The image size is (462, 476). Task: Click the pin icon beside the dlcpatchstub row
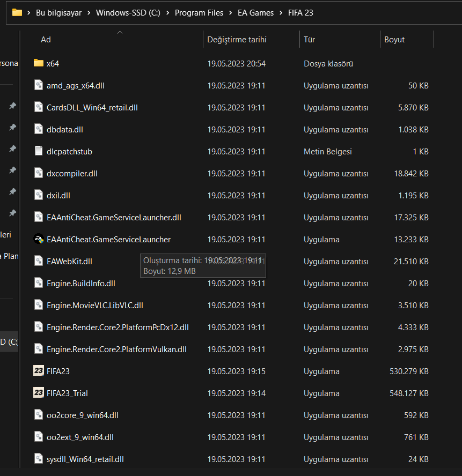click(x=12, y=149)
